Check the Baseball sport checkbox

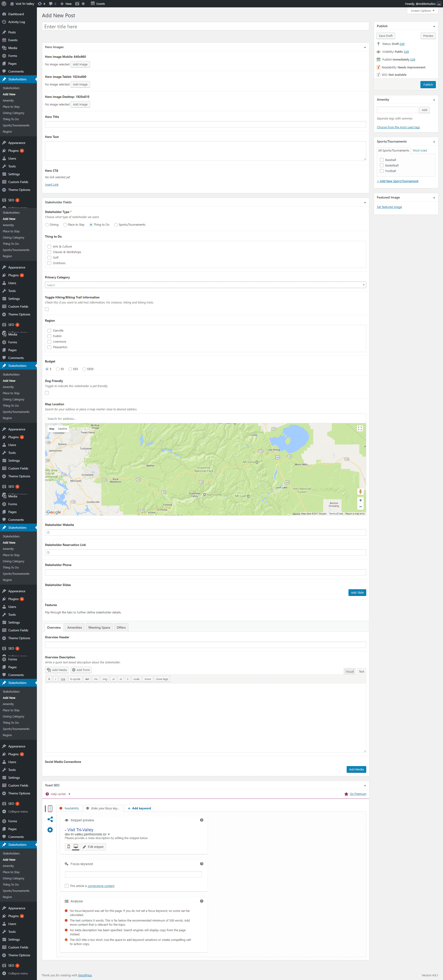(x=382, y=160)
